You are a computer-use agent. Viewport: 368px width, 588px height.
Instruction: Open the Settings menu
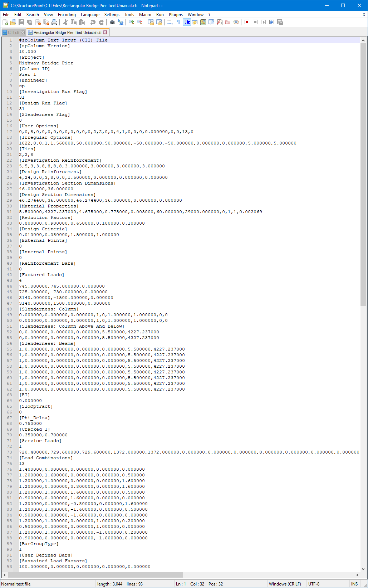point(112,15)
